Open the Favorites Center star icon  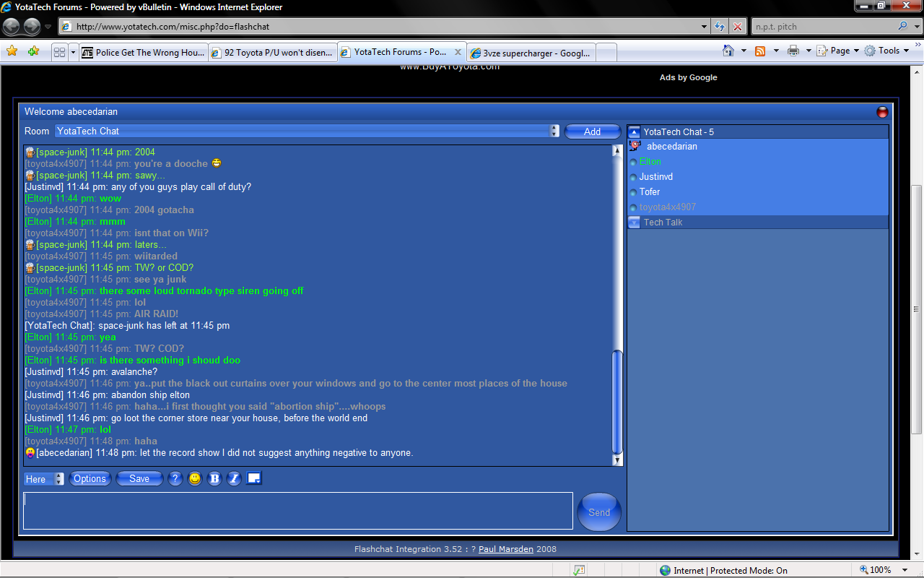tap(12, 51)
